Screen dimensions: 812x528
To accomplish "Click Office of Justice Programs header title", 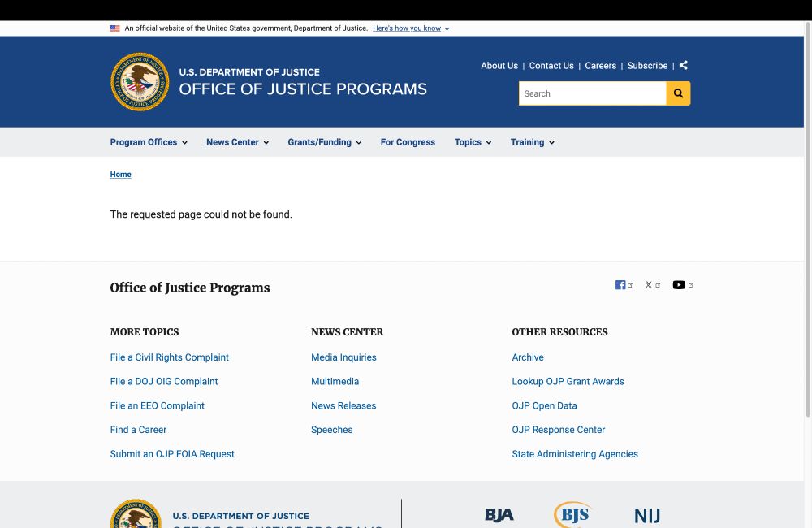I will pyautogui.click(x=303, y=89).
